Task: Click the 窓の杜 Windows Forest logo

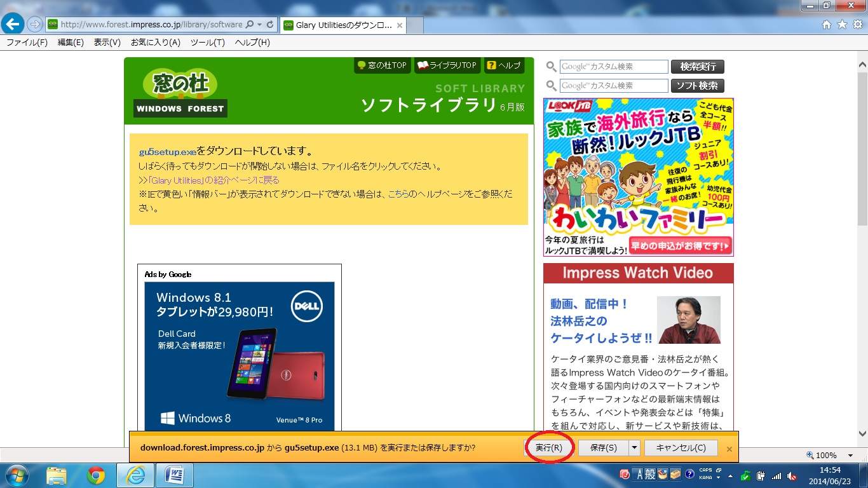Action: (180, 92)
